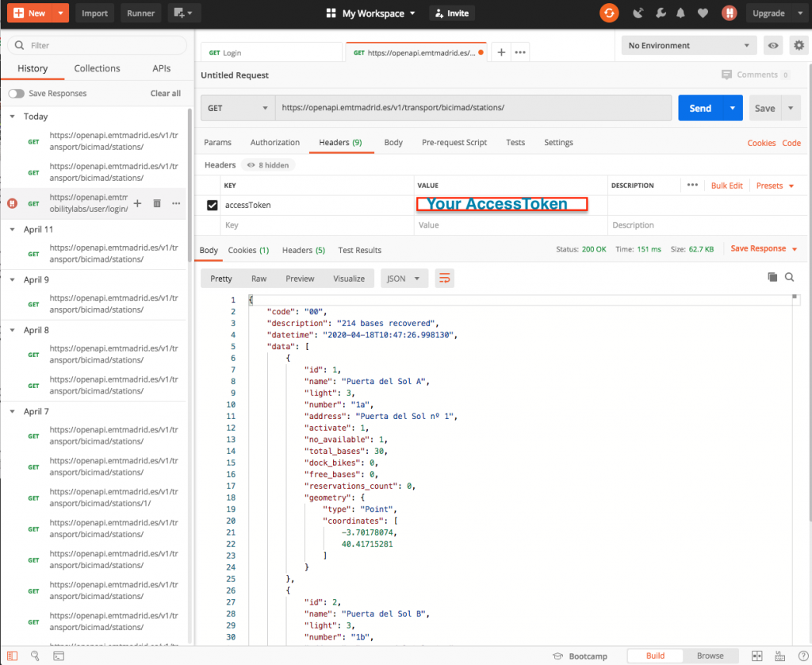The height and width of the screenshot is (665, 812).
Task: Click the environment quick look eye icon
Action: [x=773, y=46]
